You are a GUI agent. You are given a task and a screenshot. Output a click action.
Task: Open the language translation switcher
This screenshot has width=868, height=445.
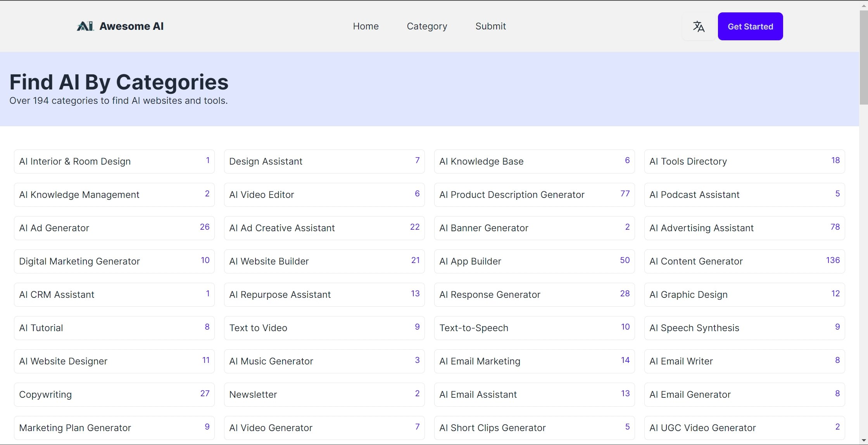coord(699,26)
